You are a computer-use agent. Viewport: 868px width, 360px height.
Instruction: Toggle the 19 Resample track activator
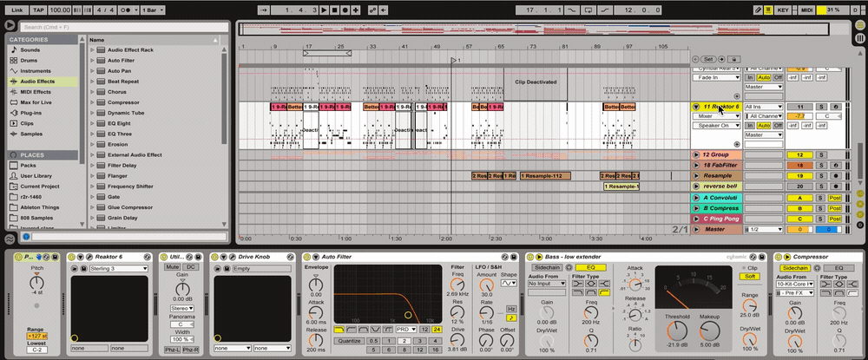(800, 176)
